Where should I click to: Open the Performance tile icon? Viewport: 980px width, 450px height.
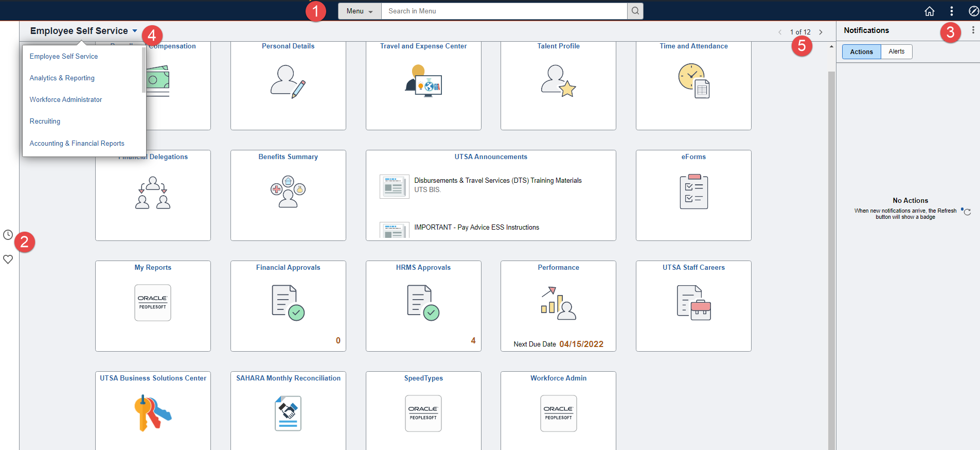(558, 303)
